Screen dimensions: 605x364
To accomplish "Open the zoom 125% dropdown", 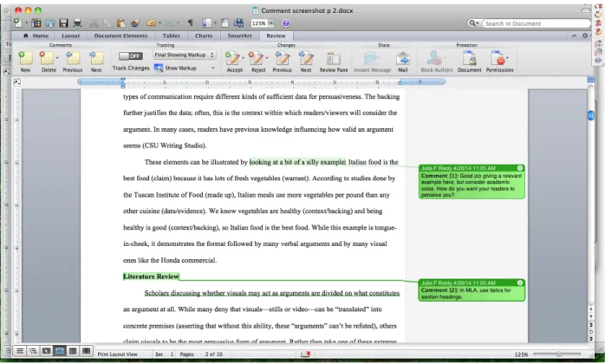I will 270,23.
